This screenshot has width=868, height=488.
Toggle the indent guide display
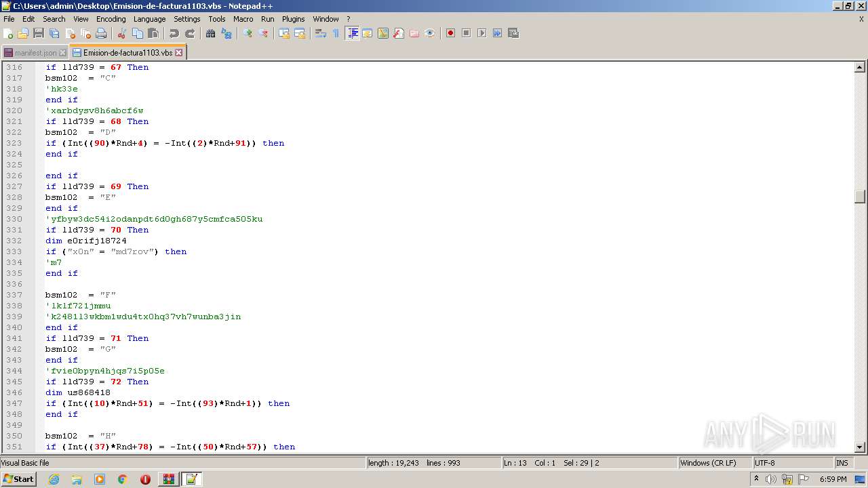(x=352, y=33)
